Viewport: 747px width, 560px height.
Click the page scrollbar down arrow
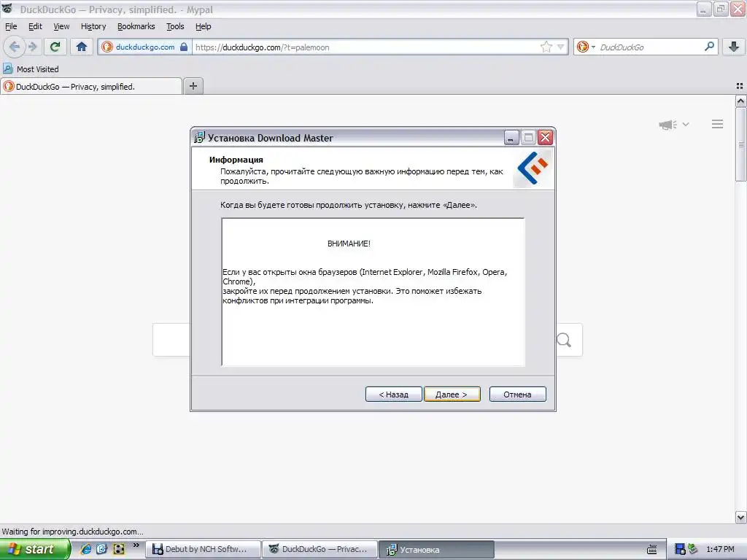click(x=740, y=517)
